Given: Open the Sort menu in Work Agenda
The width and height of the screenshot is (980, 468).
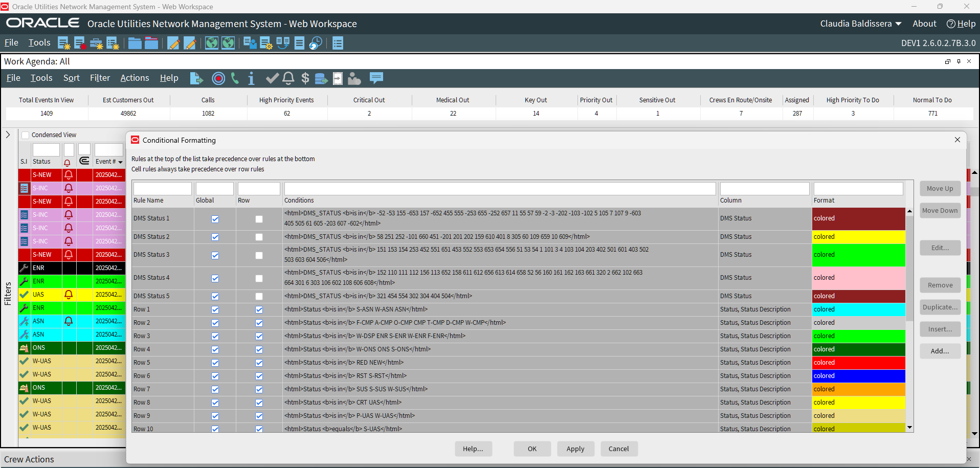Looking at the screenshot, I should click(71, 78).
